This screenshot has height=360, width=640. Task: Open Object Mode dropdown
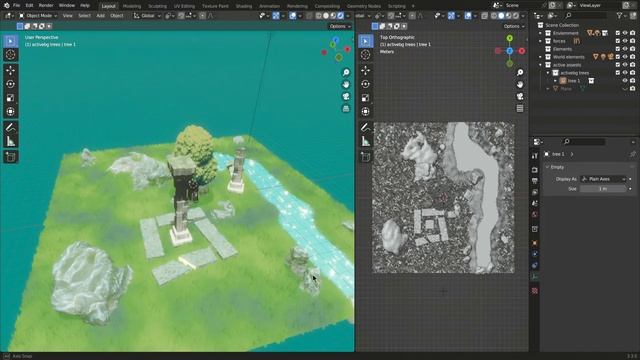(x=38, y=16)
